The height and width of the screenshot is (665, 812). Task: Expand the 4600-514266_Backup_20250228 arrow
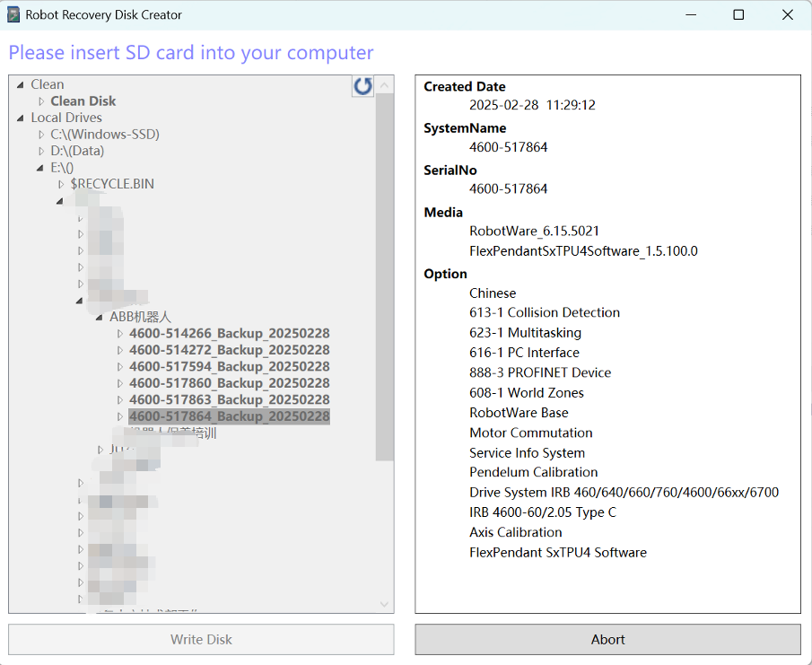(x=120, y=334)
